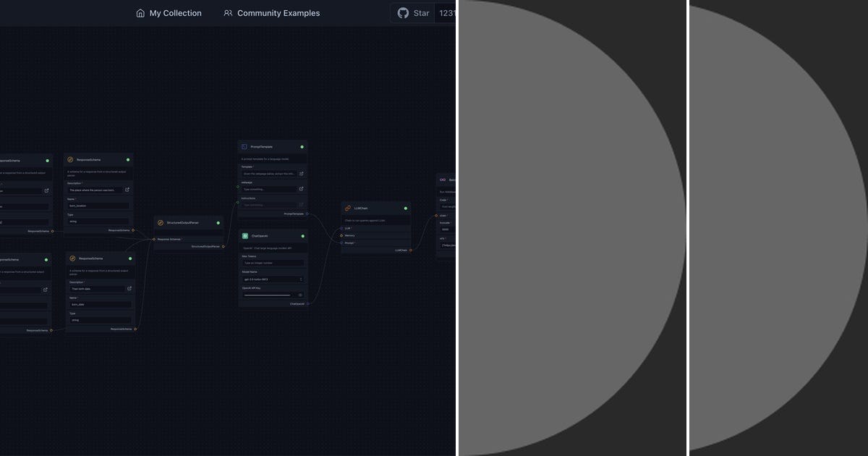Click the green status dot on LLMChain
The image size is (868, 456).
pos(405,208)
